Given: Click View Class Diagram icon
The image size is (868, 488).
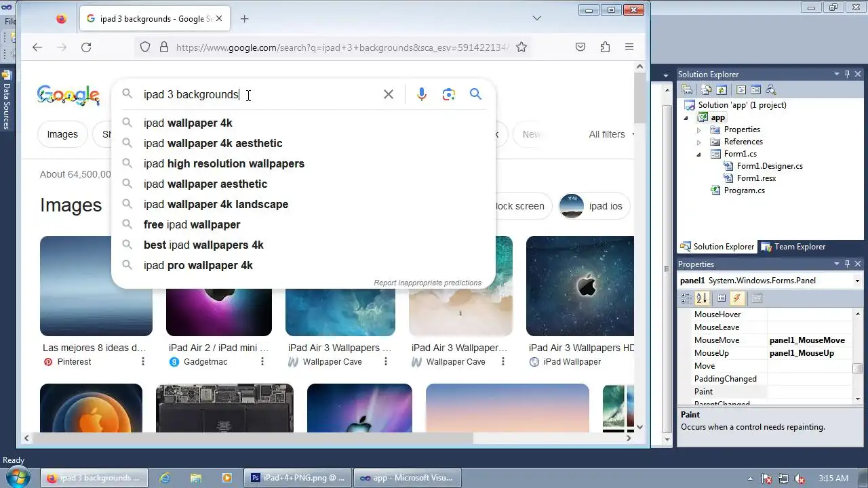Looking at the screenshot, I should pyautogui.click(x=770, y=89).
